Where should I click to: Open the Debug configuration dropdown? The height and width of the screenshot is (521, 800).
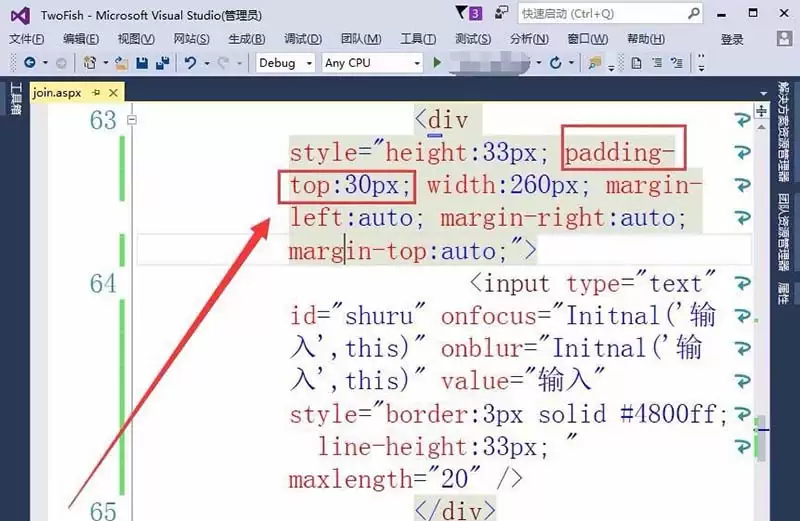(285, 62)
